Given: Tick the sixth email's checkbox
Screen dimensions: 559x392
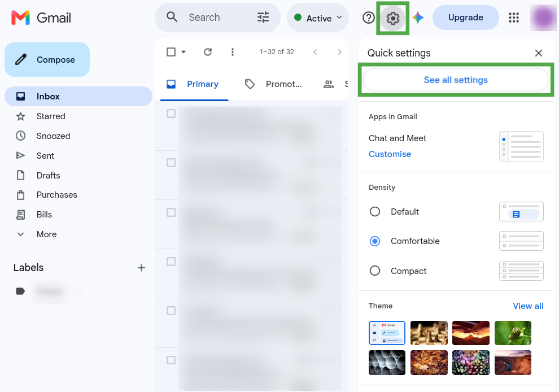Looking at the screenshot, I should coord(171,360).
